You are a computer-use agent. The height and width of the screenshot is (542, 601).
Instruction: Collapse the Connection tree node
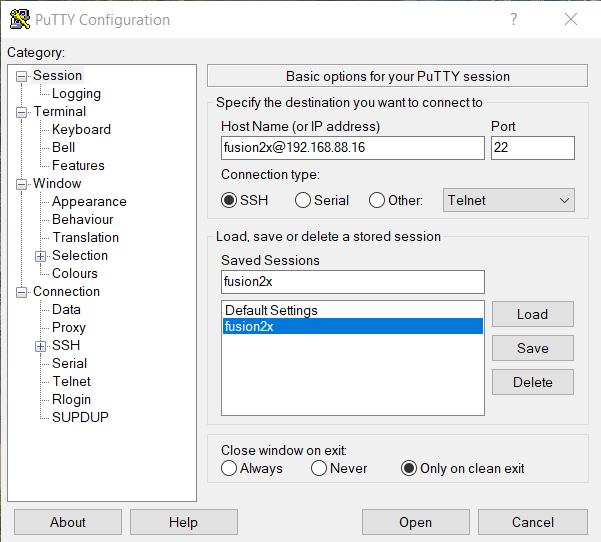pos(21,292)
